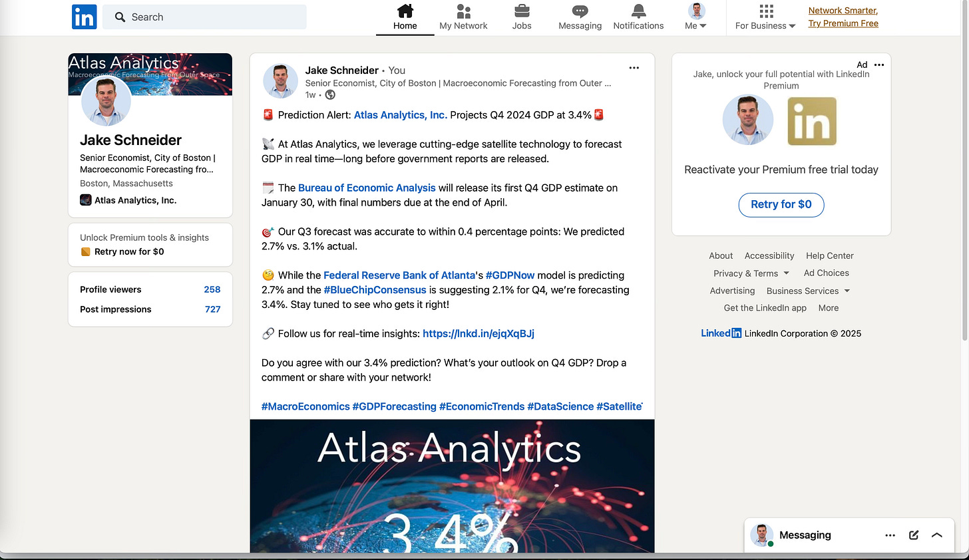Click the #MacroEconomics hashtag
The width and height of the screenshot is (969, 560).
(305, 406)
